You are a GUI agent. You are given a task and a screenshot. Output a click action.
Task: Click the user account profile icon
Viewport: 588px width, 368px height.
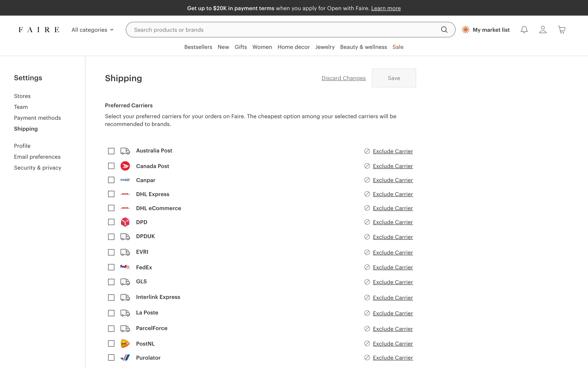pos(543,30)
